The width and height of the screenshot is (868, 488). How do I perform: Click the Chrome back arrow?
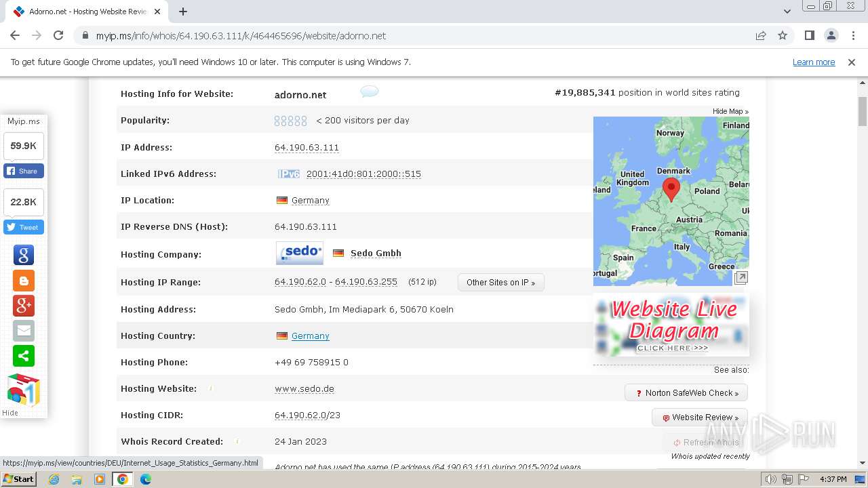15,36
